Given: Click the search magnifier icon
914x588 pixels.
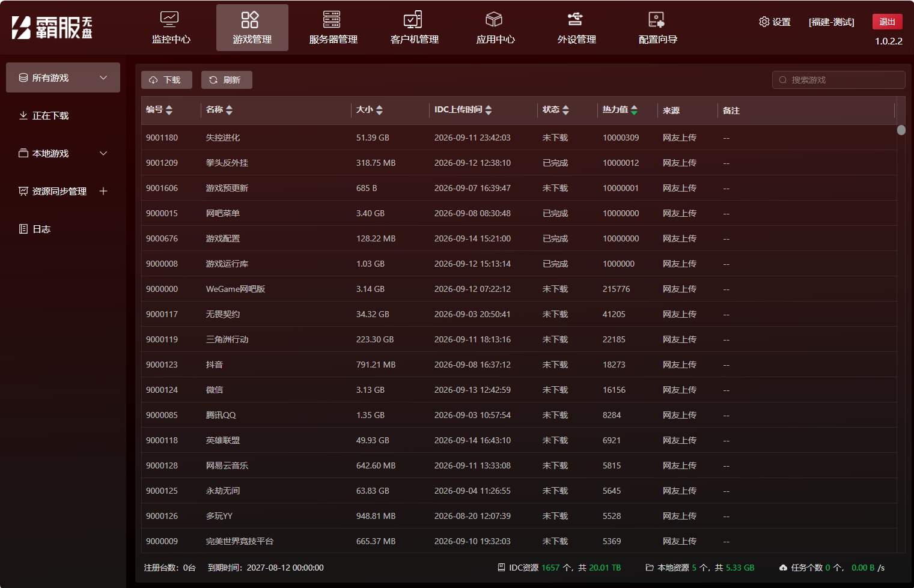Looking at the screenshot, I should pyautogui.click(x=782, y=80).
